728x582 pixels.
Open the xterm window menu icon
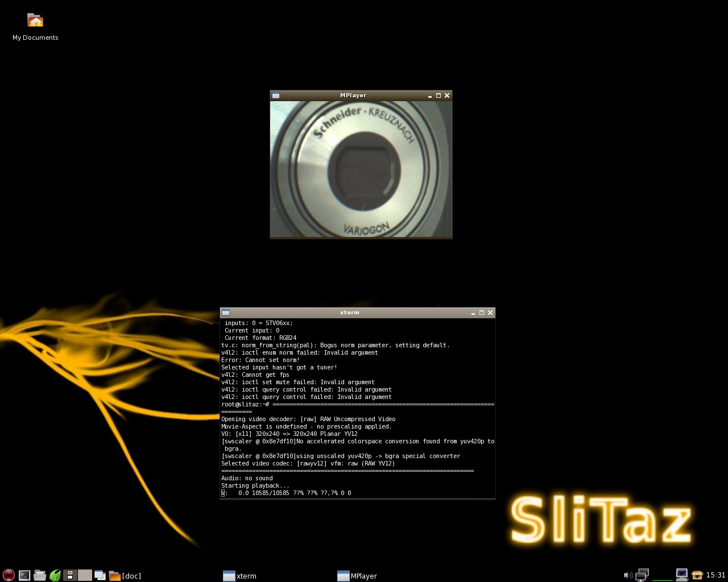click(226, 313)
